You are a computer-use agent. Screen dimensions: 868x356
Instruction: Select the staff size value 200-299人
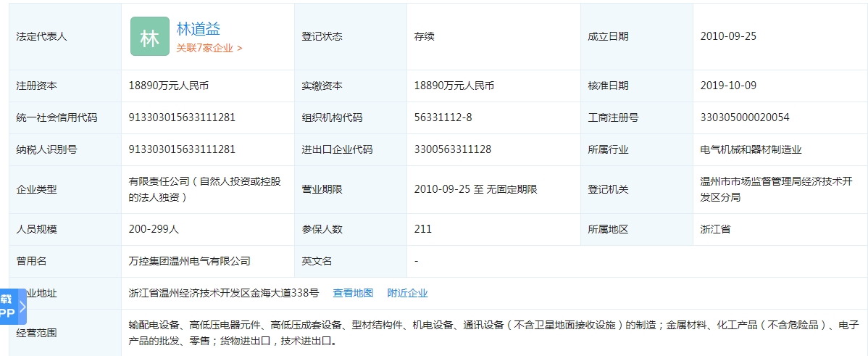154,229
